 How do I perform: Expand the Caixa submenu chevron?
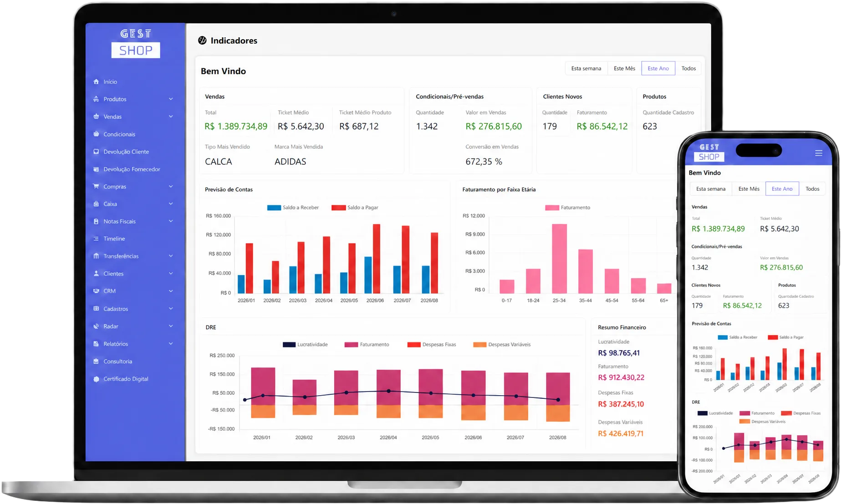coord(171,204)
